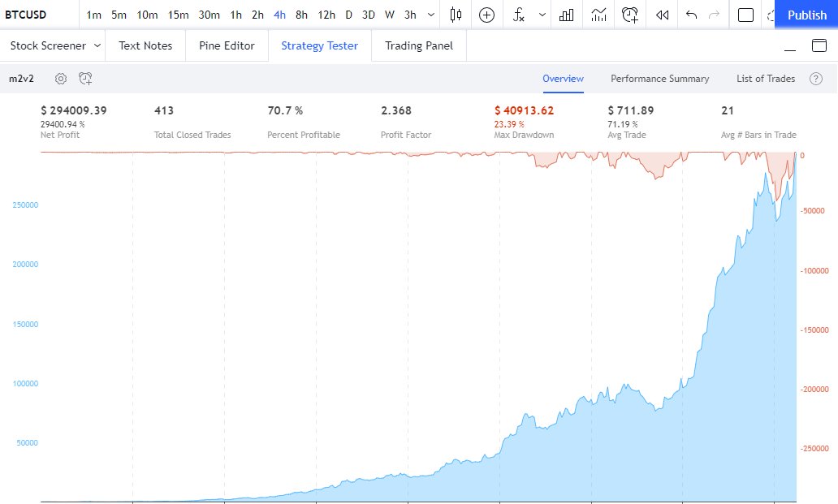Expand the more timeframes dropdown chevron
The width and height of the screenshot is (838, 504).
pos(430,15)
